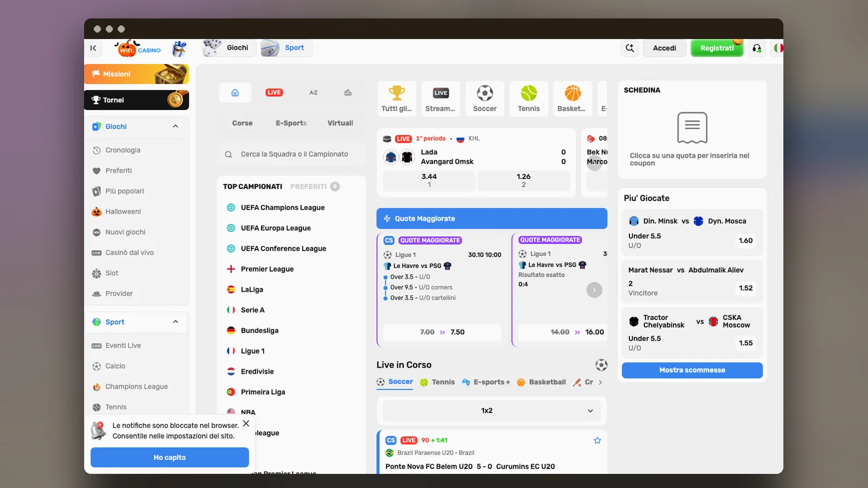Open the Live Streaming tile
This screenshot has height=488, width=868.
[x=441, y=99]
